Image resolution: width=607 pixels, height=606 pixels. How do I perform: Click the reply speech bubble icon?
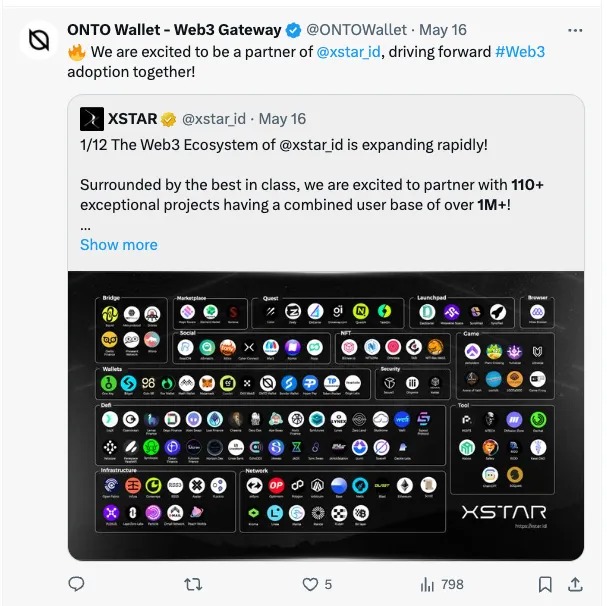[x=76, y=583]
